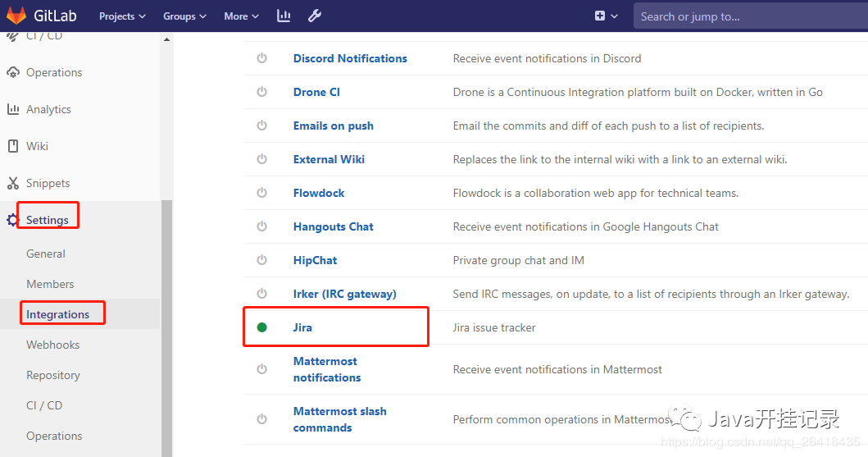Click the Wiki book icon
This screenshot has width=868, height=457.
[13, 146]
